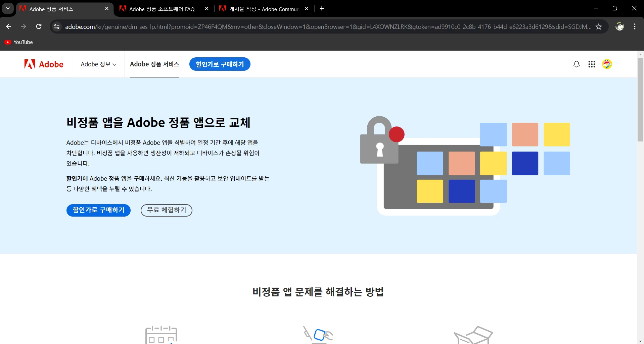Open the notifications bell icon
Viewport: 644px width, 344px height.
pyautogui.click(x=577, y=64)
